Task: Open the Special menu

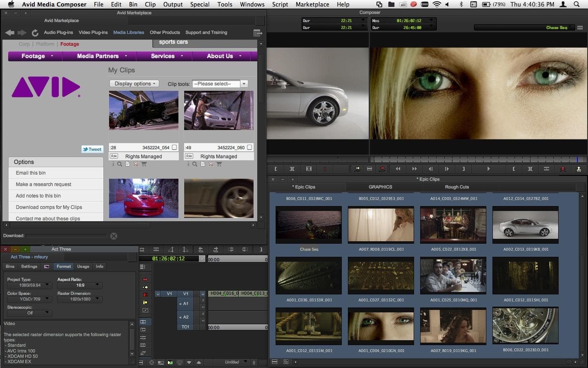Action: tap(200, 4)
